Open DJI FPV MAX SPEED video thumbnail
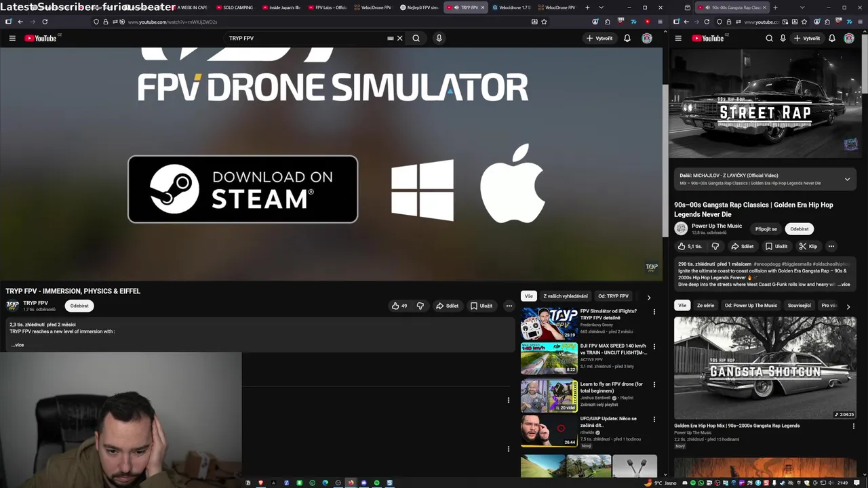Viewport: 868px width, 488px height. point(549,359)
